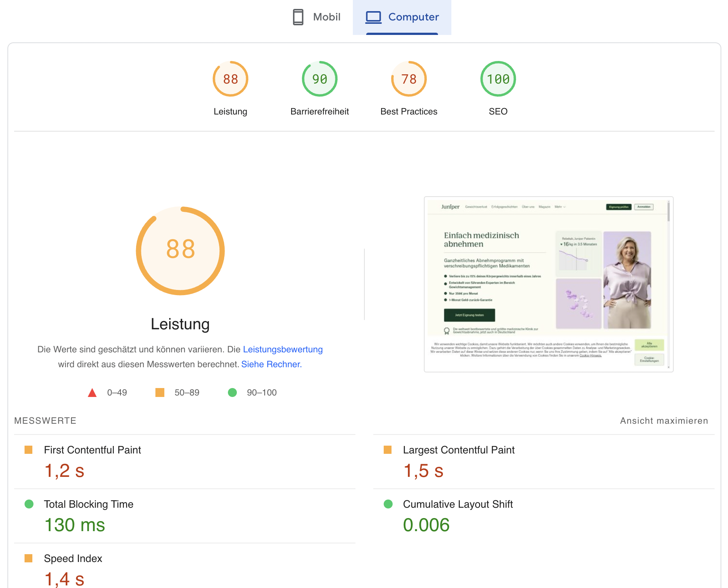
Task: Expand the Largest Contentful Paint metric
Action: [458, 450]
